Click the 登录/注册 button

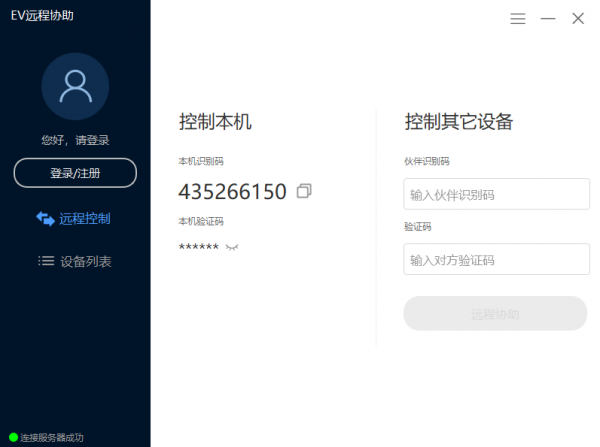click(75, 173)
